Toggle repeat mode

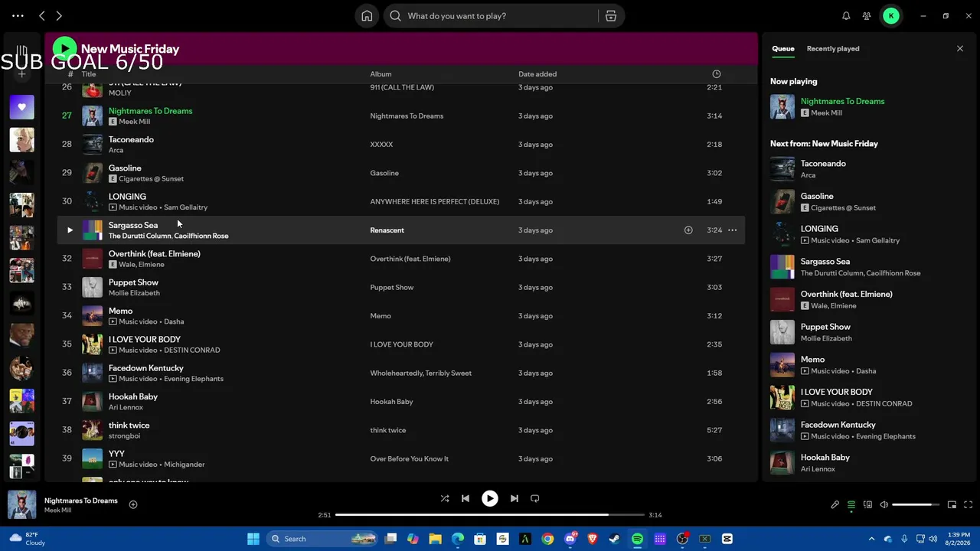point(535,498)
